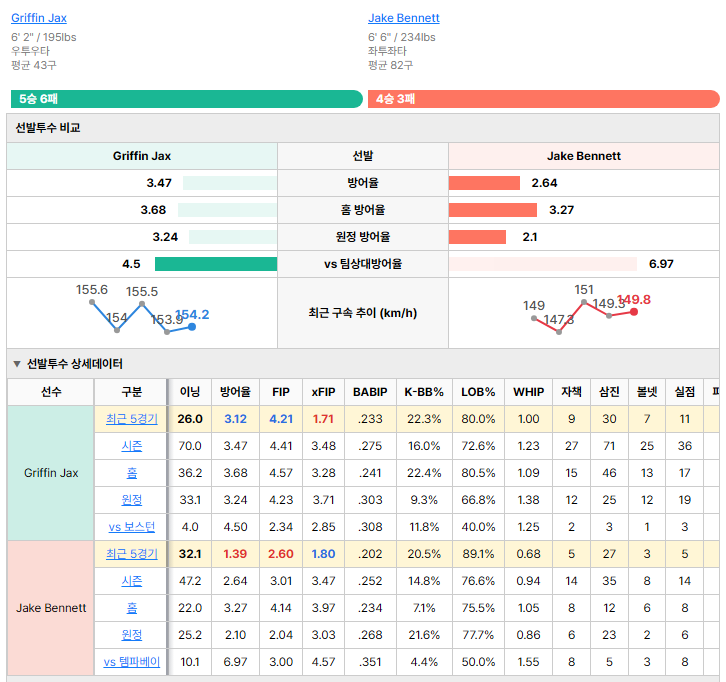Click the xFIP column header
The width and height of the screenshot is (726, 682).
pos(323,392)
